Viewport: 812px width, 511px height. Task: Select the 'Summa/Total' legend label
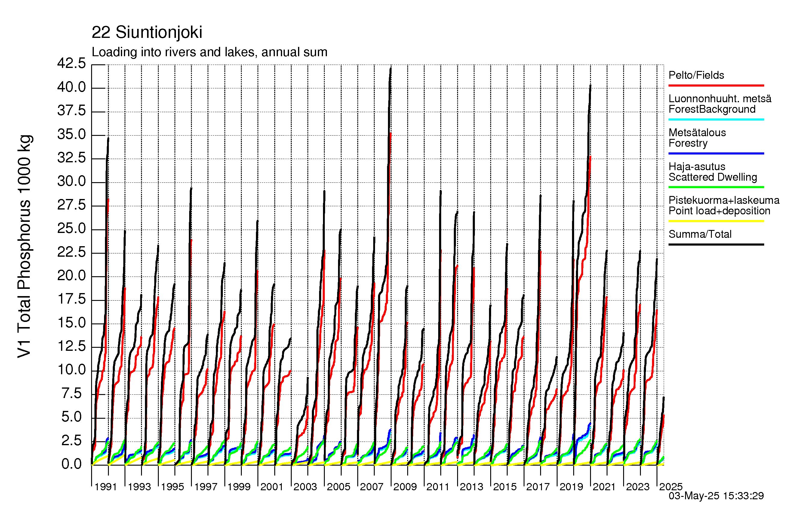pos(700,234)
